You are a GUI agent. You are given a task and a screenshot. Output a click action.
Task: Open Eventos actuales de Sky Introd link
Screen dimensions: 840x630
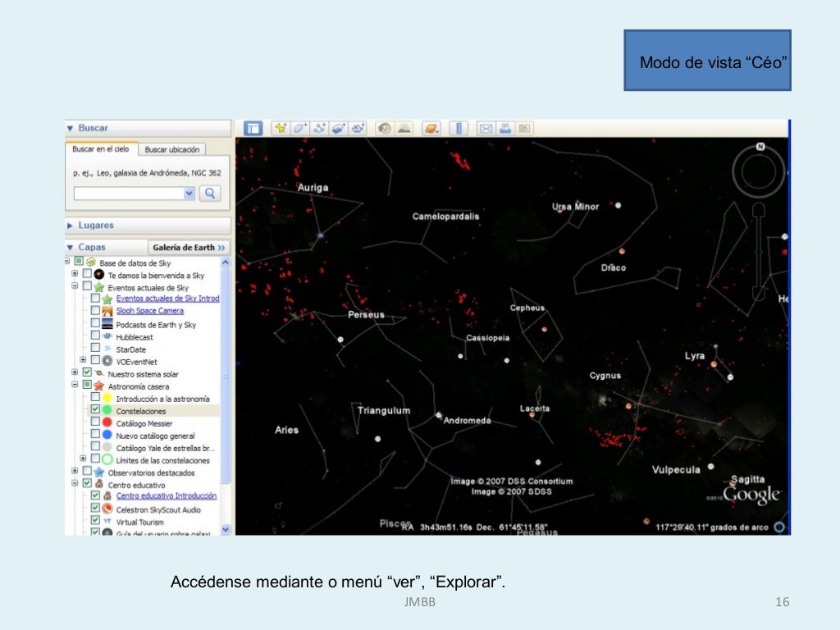point(167,299)
